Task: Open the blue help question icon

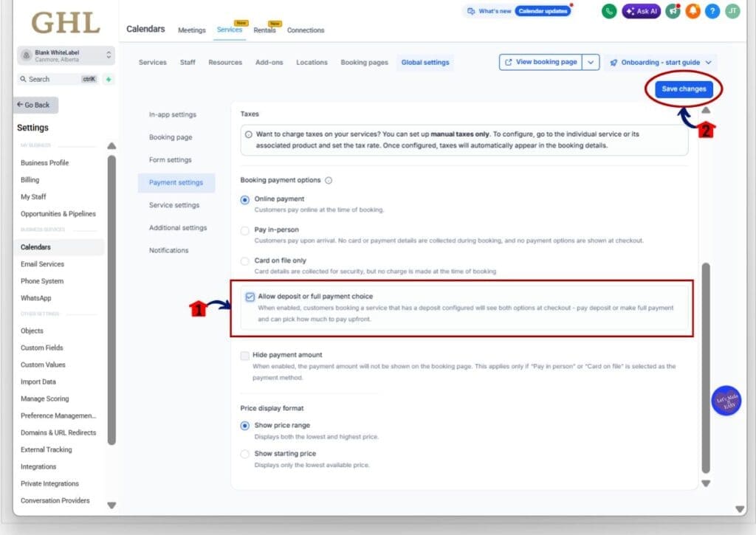Action: [x=712, y=11]
